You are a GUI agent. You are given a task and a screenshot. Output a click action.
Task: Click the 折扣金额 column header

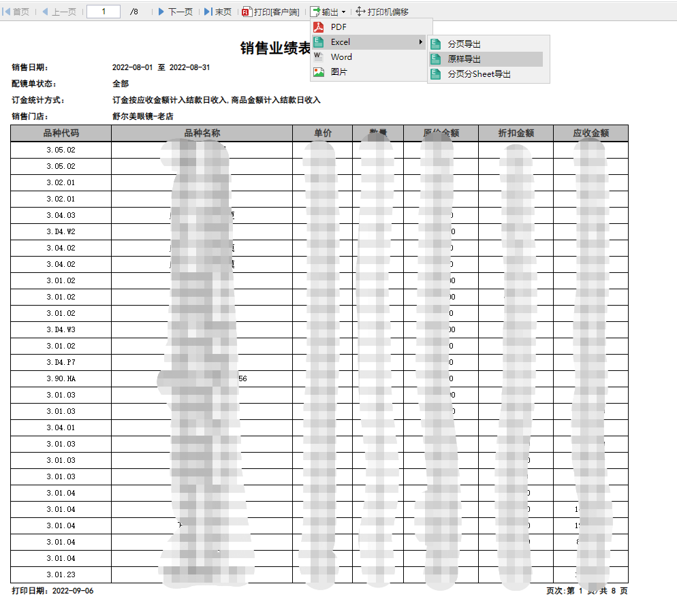[516, 133]
